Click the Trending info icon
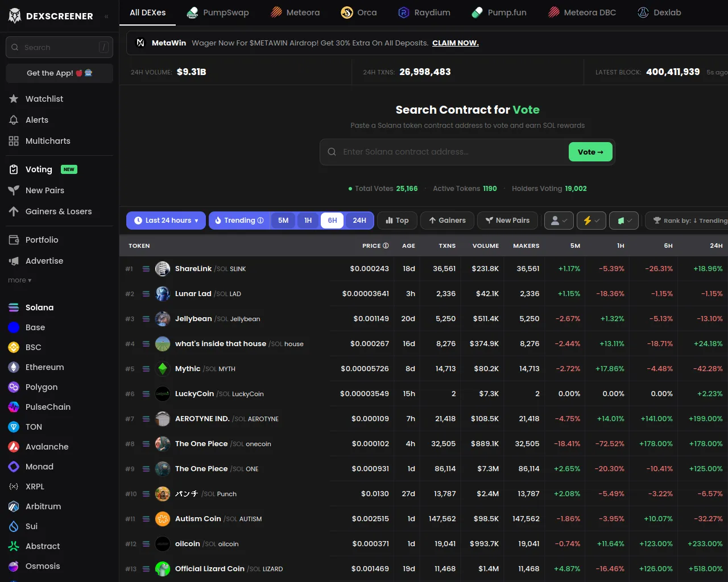 [260, 221]
